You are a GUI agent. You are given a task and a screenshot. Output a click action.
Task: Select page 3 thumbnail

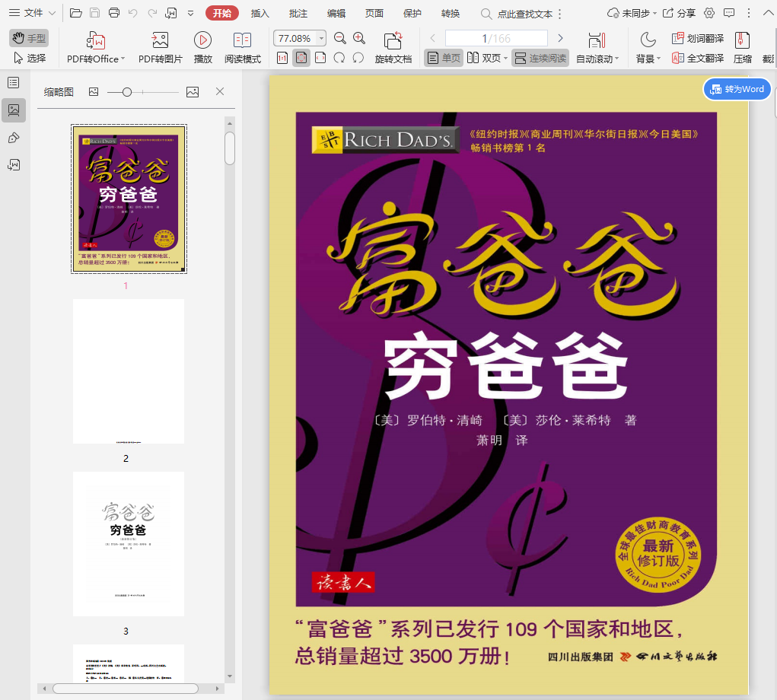point(129,543)
